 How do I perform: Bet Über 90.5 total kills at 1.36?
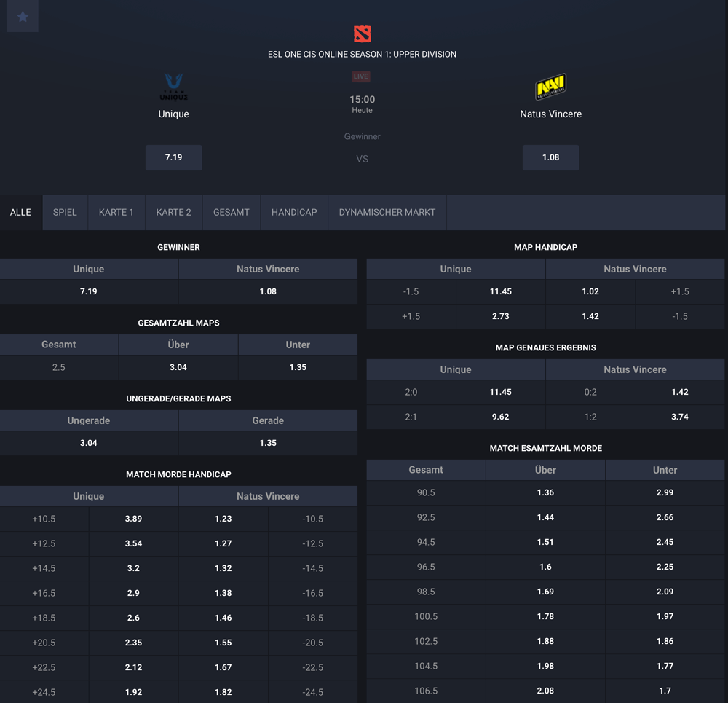545,492
